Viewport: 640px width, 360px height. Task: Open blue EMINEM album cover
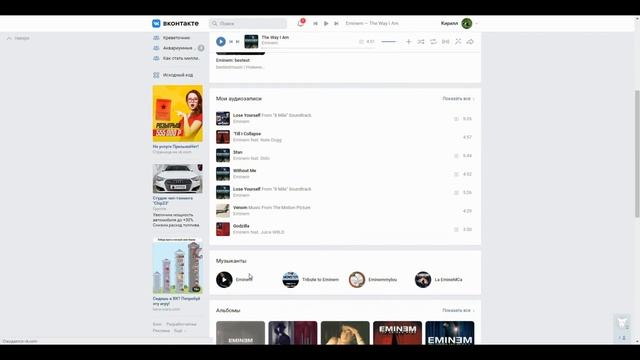pos(450,333)
